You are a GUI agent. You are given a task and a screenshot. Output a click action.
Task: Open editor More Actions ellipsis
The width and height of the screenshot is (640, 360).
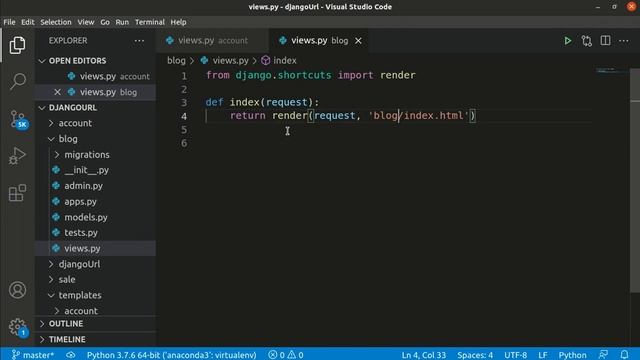pyautogui.click(x=624, y=40)
